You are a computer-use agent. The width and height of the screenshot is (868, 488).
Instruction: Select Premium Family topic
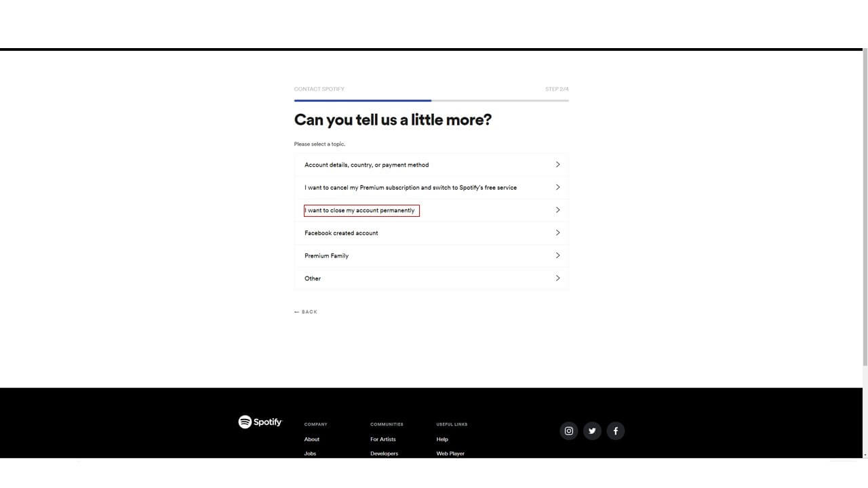pos(431,256)
